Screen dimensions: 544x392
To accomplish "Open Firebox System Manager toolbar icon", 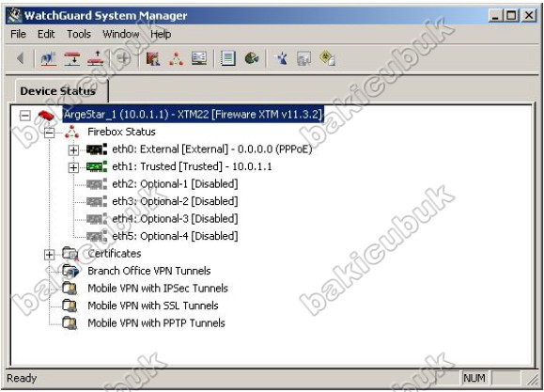I will (176, 58).
